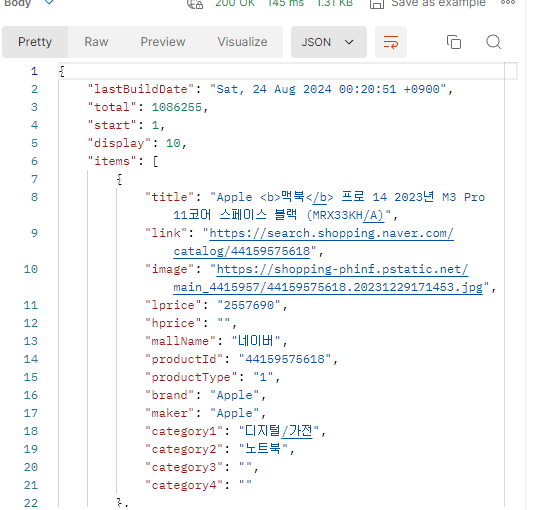This screenshot has height=510, width=535.
Task: Click the "category3" key
Action: [x=184, y=467]
